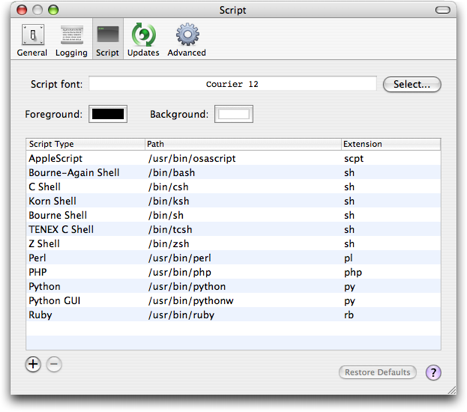Image resolution: width=467 pixels, height=412 pixels.
Task: Open the Updates preferences pane
Action: point(143,40)
